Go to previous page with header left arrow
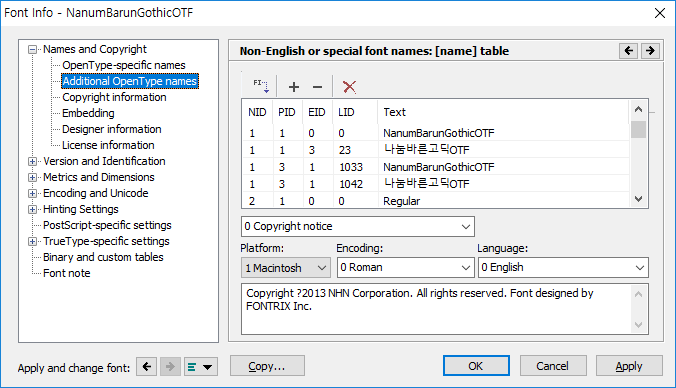The image size is (676, 388). (x=629, y=51)
